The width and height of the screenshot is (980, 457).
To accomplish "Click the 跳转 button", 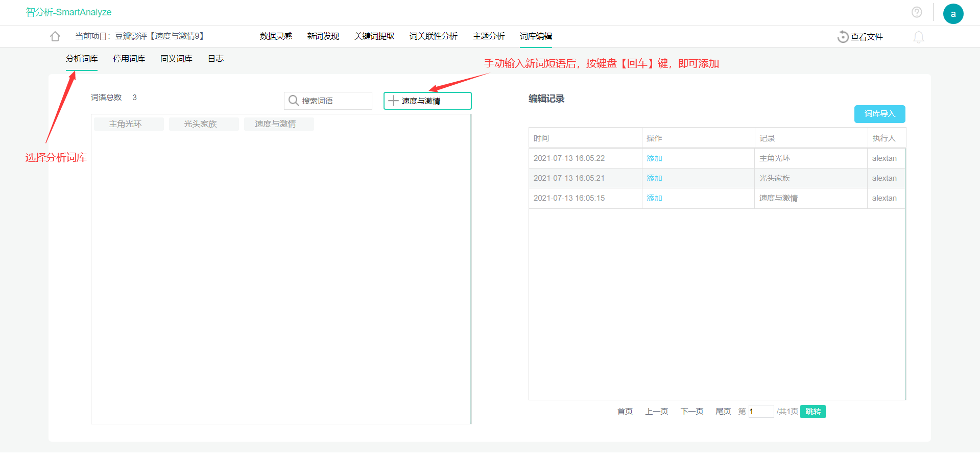I will coord(813,412).
